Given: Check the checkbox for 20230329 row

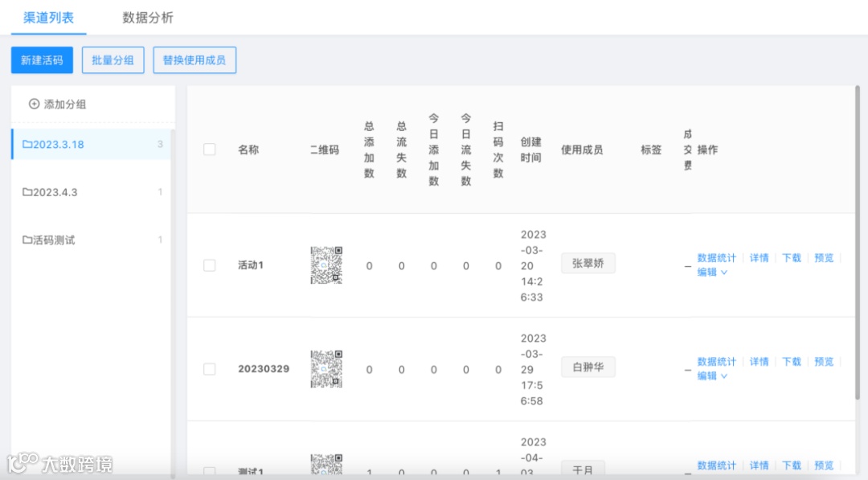Looking at the screenshot, I should click(209, 369).
